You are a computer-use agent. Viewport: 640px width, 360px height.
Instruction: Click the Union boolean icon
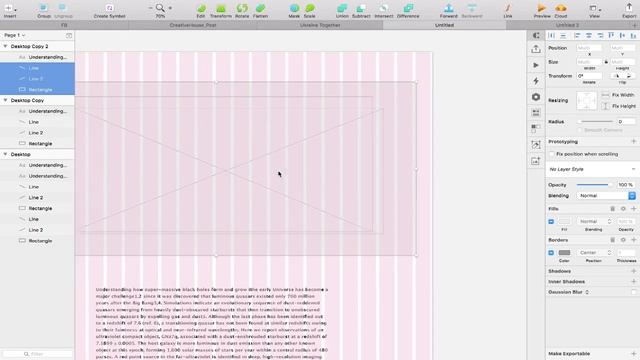point(342,8)
